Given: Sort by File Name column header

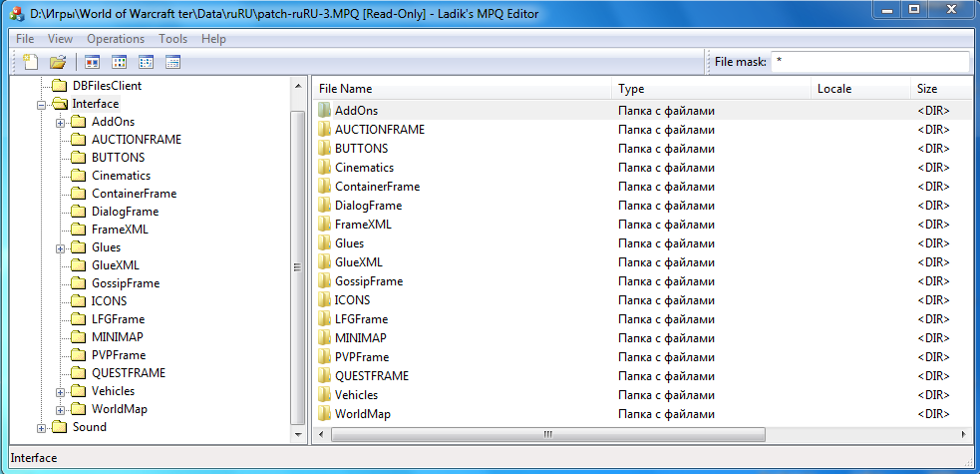Looking at the screenshot, I should [x=462, y=90].
